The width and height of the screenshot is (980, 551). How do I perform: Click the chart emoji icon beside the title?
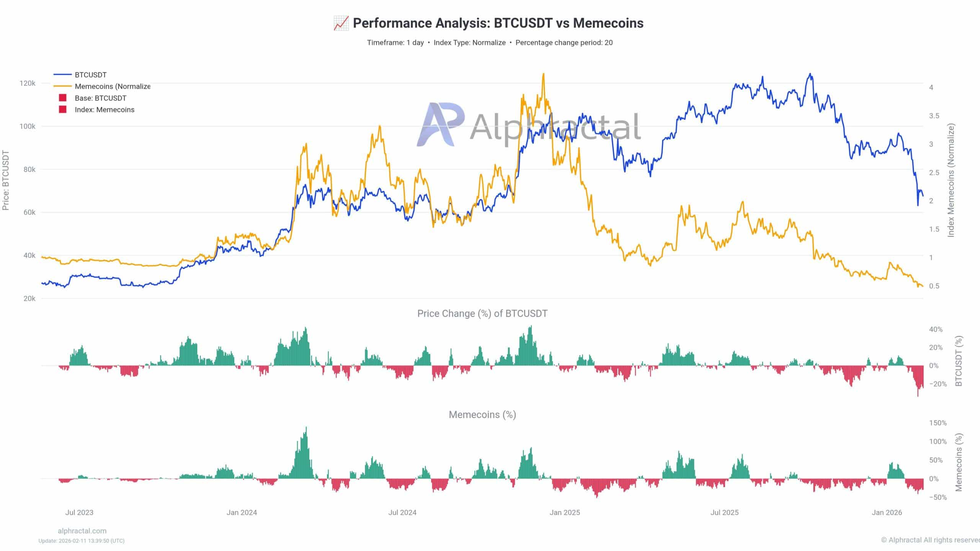pos(341,23)
